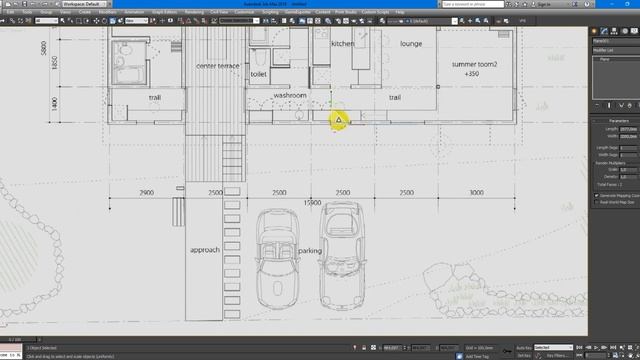Choose the Select and Rotate tool
The width and height of the screenshot is (640, 360).
104,21
